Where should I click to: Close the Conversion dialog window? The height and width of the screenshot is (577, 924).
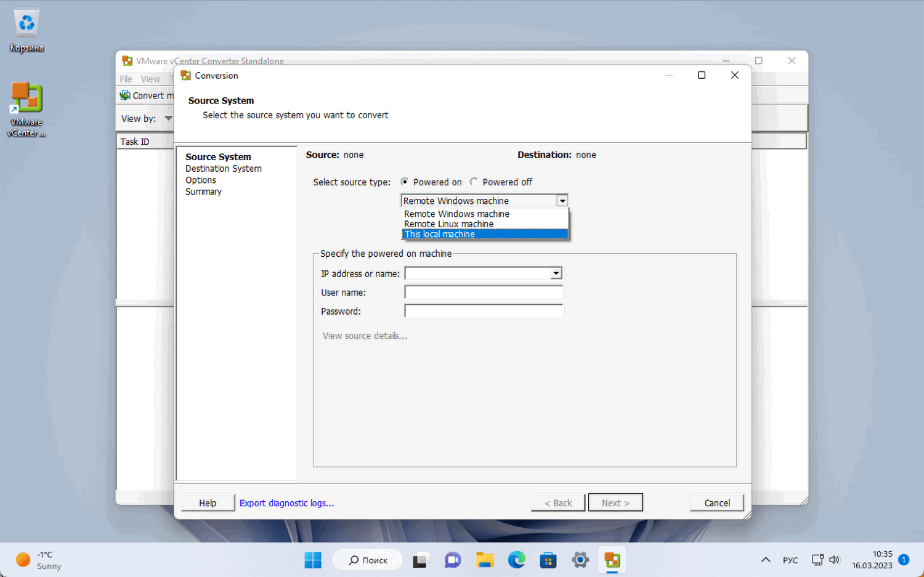734,75
